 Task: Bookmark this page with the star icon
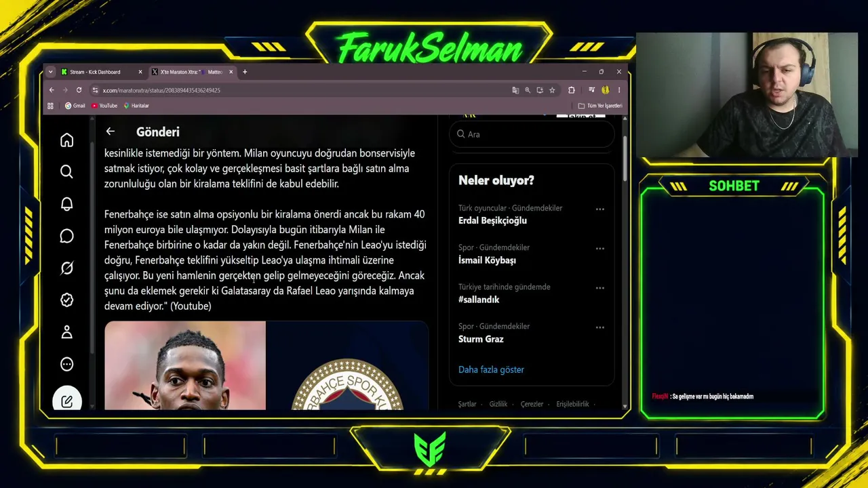tap(552, 90)
